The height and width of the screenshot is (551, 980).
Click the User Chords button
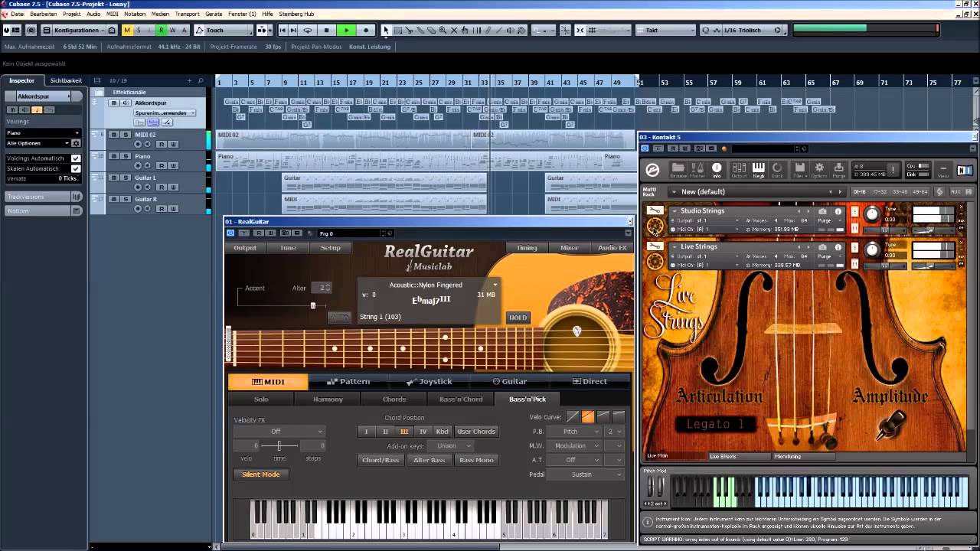tap(477, 432)
